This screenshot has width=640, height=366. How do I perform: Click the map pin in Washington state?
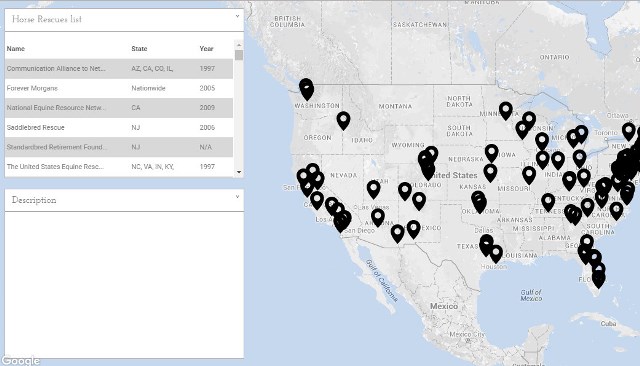[x=307, y=90]
